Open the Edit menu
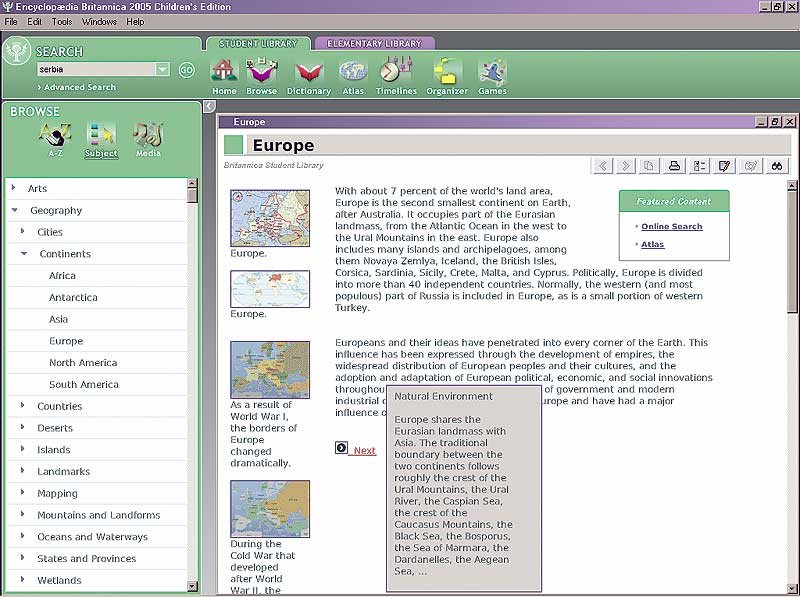The width and height of the screenshot is (800, 597). (35, 21)
